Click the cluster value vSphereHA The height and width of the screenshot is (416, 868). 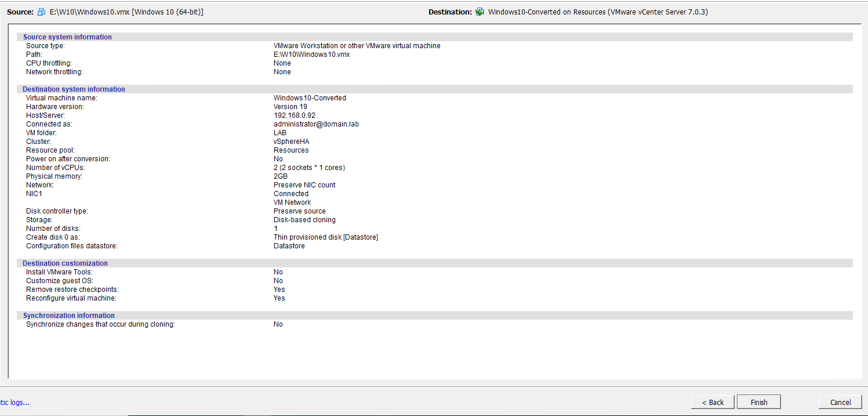tap(291, 142)
